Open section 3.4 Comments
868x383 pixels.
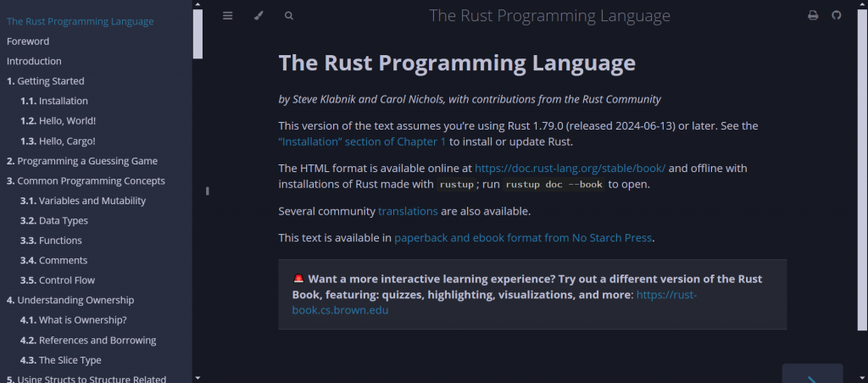pos(53,261)
